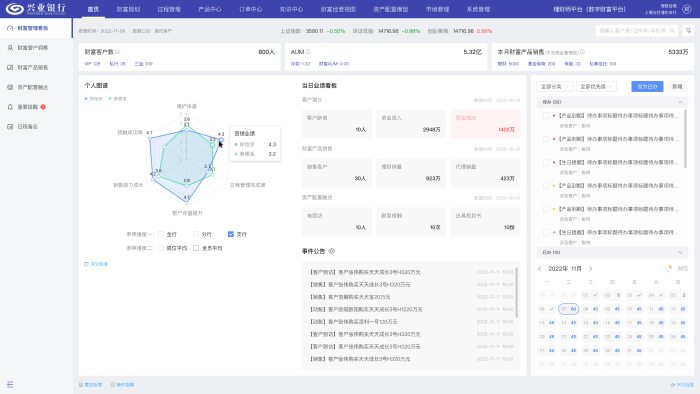This screenshot has height=394, width=700.
Task: Click the magnifier icon in customer search
Action: 672,31
